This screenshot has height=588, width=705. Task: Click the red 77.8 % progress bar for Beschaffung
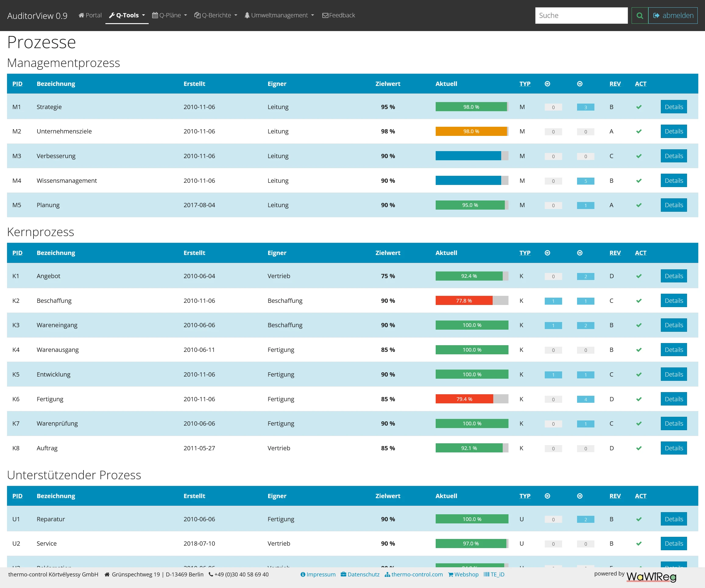pos(464,300)
